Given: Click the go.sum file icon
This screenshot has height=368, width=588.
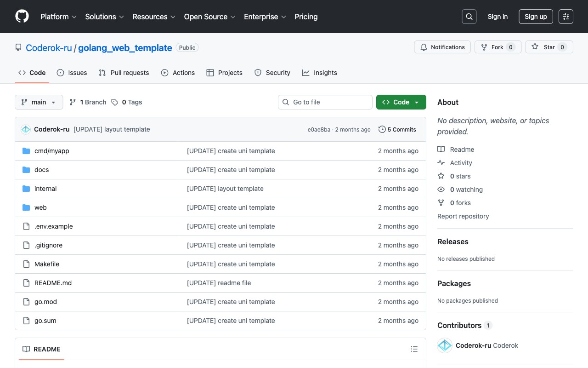Looking at the screenshot, I should (x=26, y=321).
